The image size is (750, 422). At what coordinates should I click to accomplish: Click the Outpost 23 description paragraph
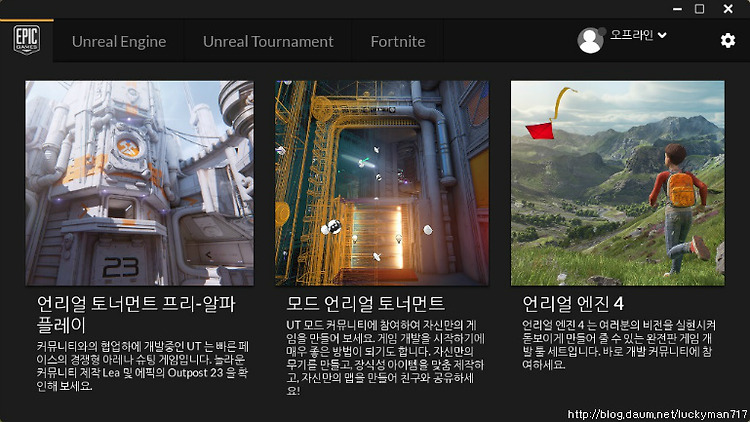tap(143, 366)
